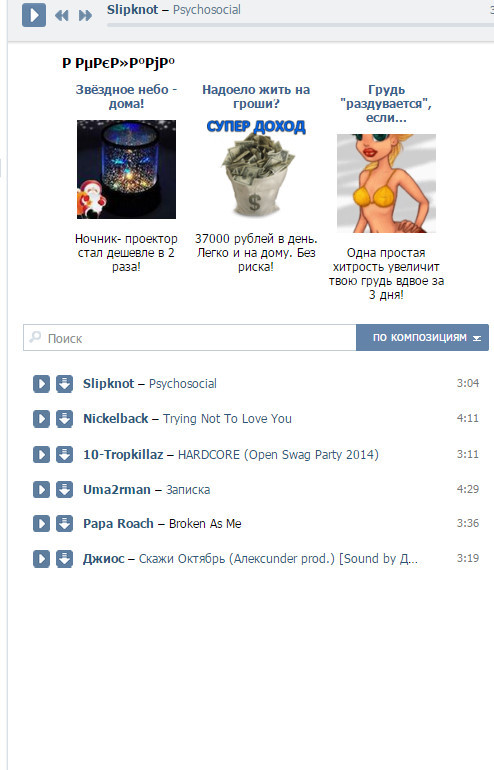494x770 pixels.
Task: Download the Slipknot Psychosocial track
Action: (64, 384)
